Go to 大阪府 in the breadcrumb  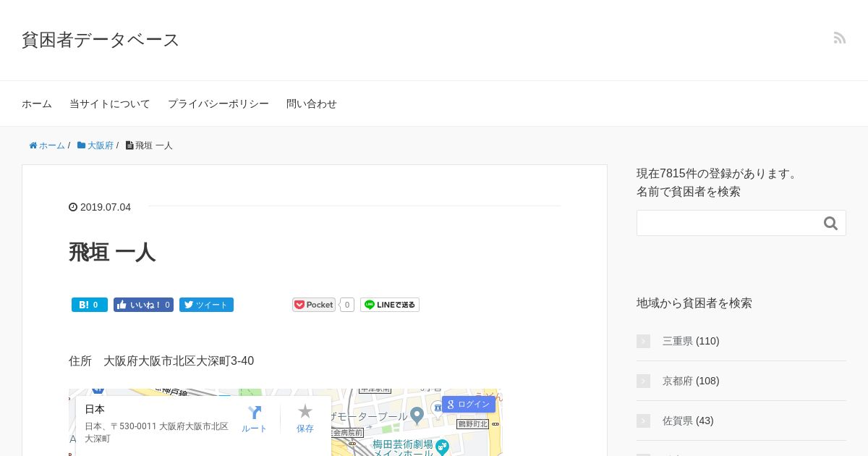click(x=101, y=145)
